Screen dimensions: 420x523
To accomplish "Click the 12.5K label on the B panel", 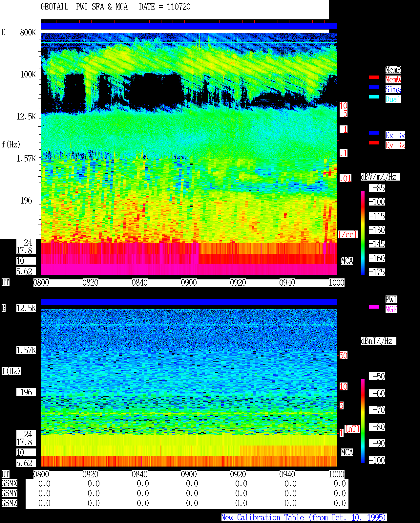I will [26, 308].
